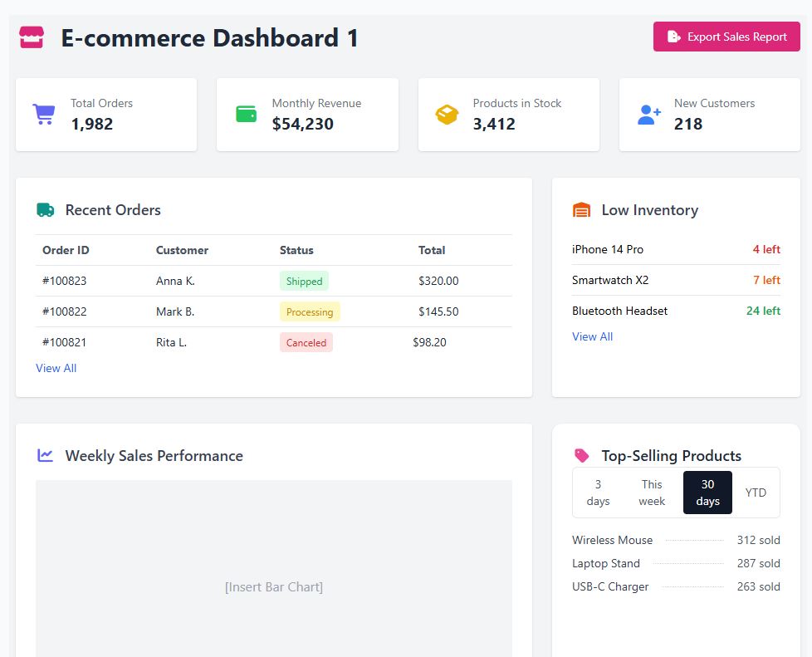812x657 pixels.
Task: Open the YTD top-selling products view
Action: pyautogui.click(x=756, y=492)
